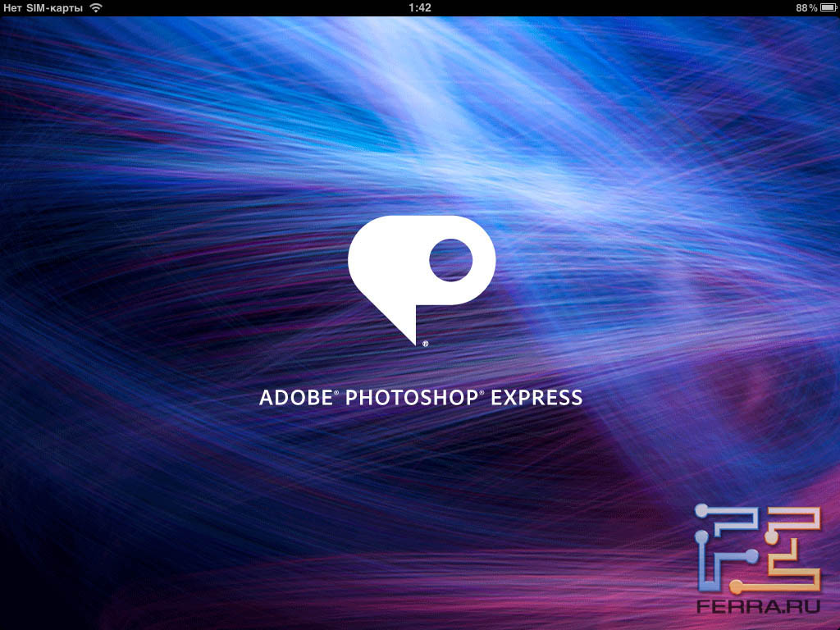840x630 pixels.
Task: Tap the Wi-Fi status icon
Action: [96, 7]
